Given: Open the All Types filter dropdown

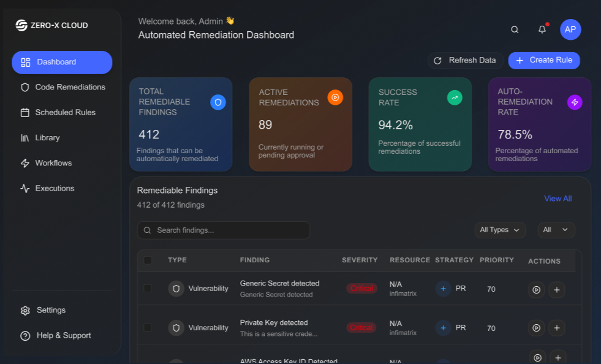Looking at the screenshot, I should (x=500, y=230).
